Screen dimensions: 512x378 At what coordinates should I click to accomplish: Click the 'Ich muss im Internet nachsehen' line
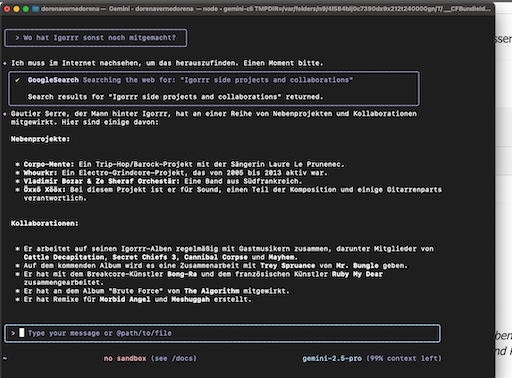167,63
